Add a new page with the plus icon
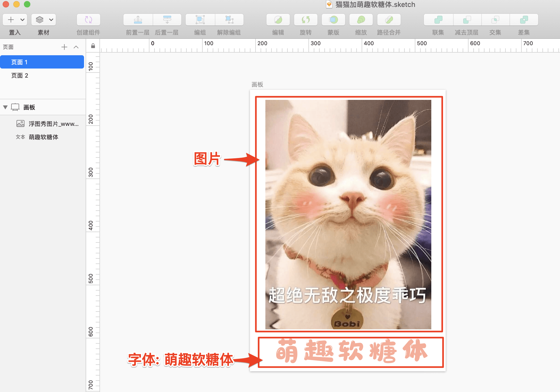 point(64,47)
